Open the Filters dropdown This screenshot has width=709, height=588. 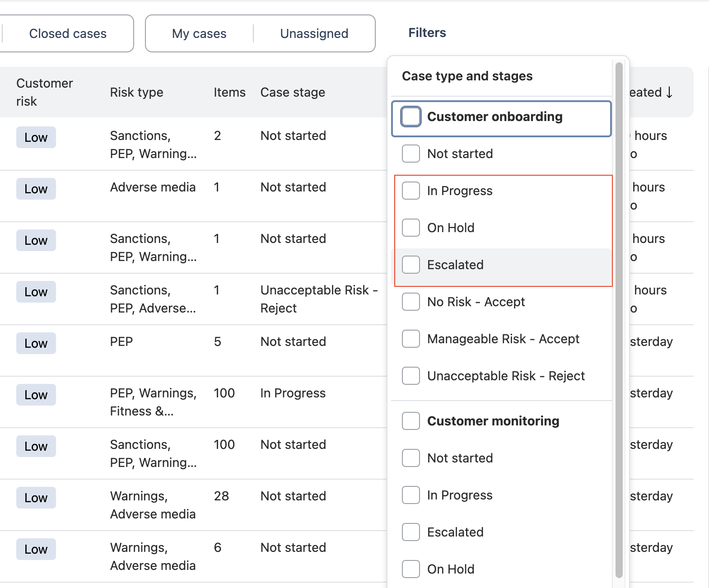(427, 33)
